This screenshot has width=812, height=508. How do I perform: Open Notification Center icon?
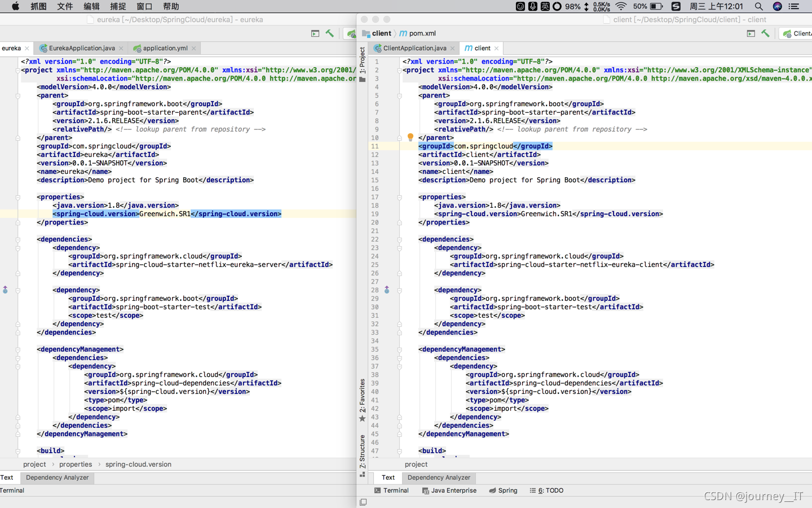pyautogui.click(x=794, y=6)
